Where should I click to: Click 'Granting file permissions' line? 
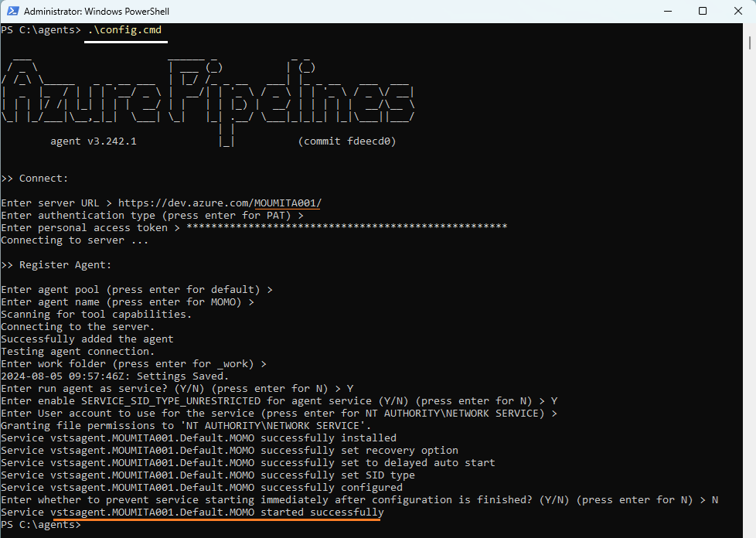point(186,426)
